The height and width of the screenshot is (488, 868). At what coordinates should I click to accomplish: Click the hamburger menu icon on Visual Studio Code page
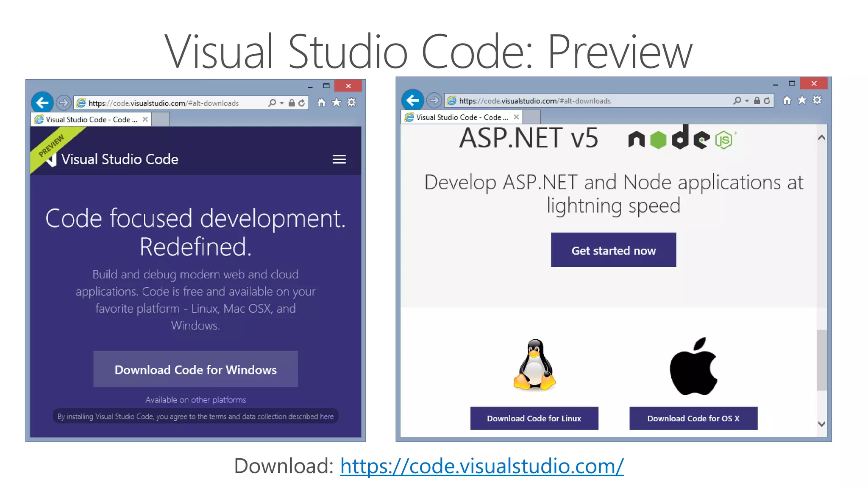339,159
